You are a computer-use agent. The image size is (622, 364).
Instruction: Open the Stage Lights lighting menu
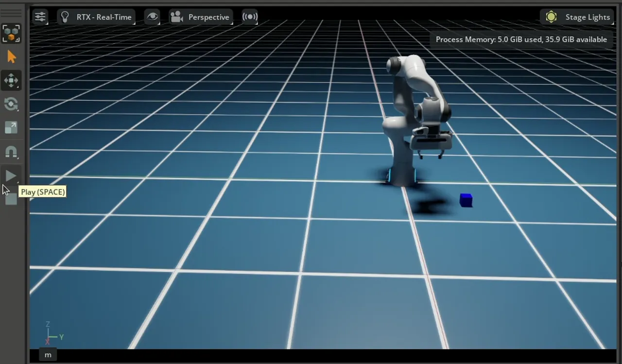point(587,17)
